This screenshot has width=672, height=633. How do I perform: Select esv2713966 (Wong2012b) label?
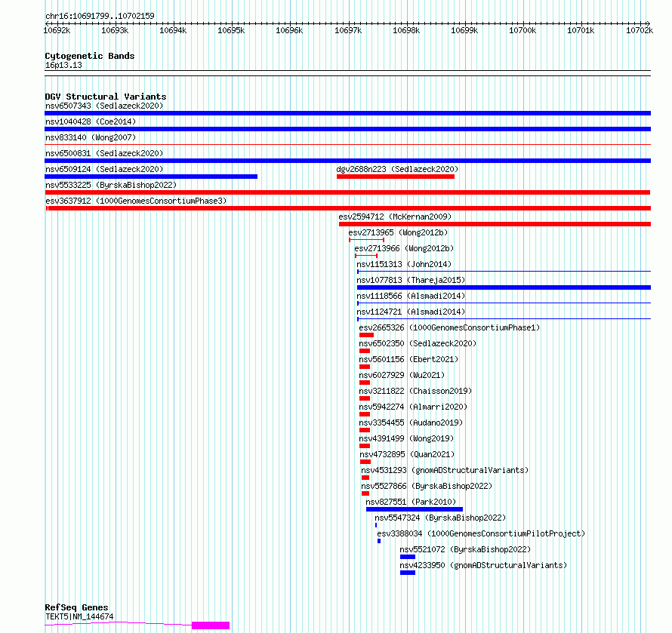(x=404, y=248)
